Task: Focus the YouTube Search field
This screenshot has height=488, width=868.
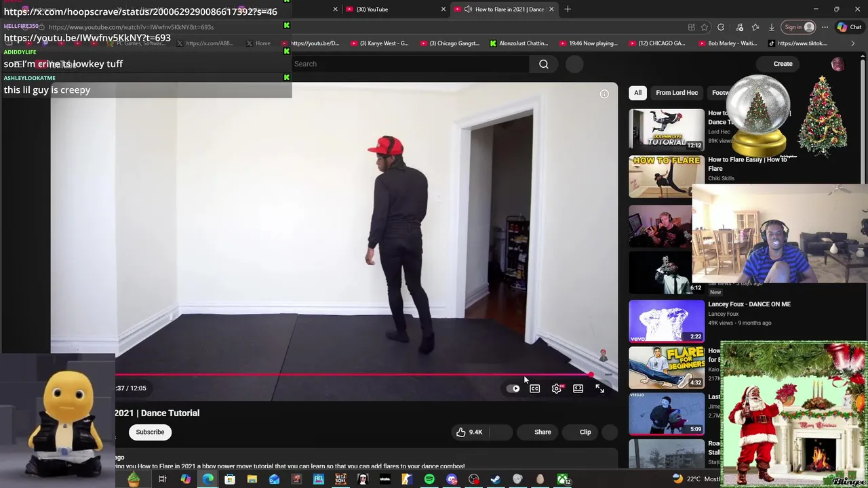Action: point(411,64)
